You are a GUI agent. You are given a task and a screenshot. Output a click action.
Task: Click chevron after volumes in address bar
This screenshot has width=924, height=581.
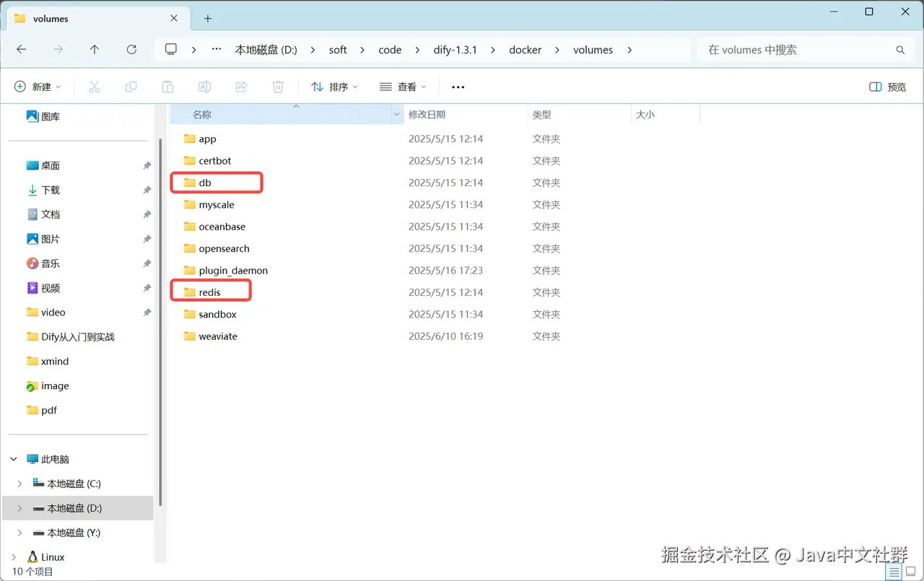[629, 50]
